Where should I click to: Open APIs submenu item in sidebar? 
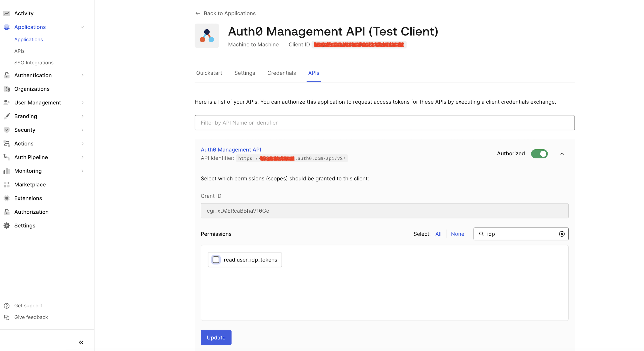point(19,51)
